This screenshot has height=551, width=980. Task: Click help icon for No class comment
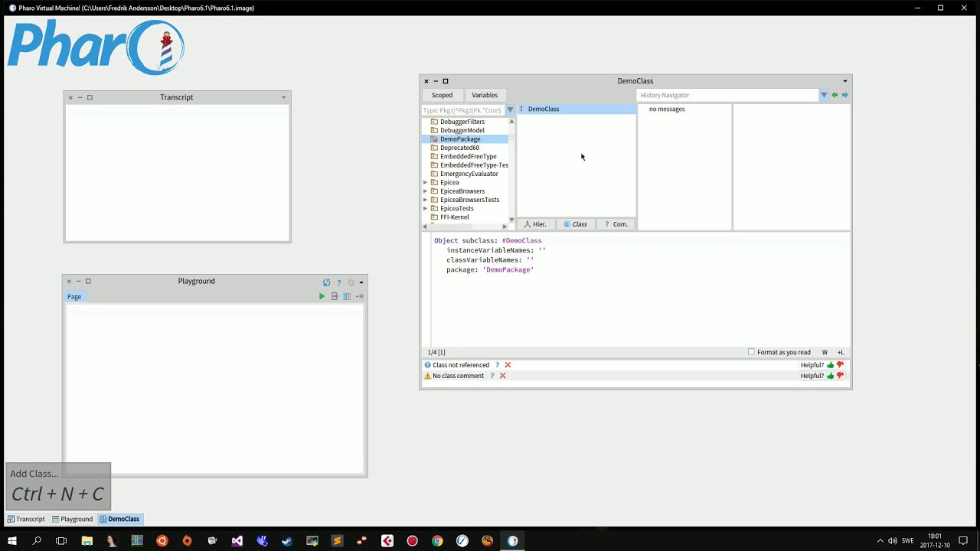coord(492,376)
